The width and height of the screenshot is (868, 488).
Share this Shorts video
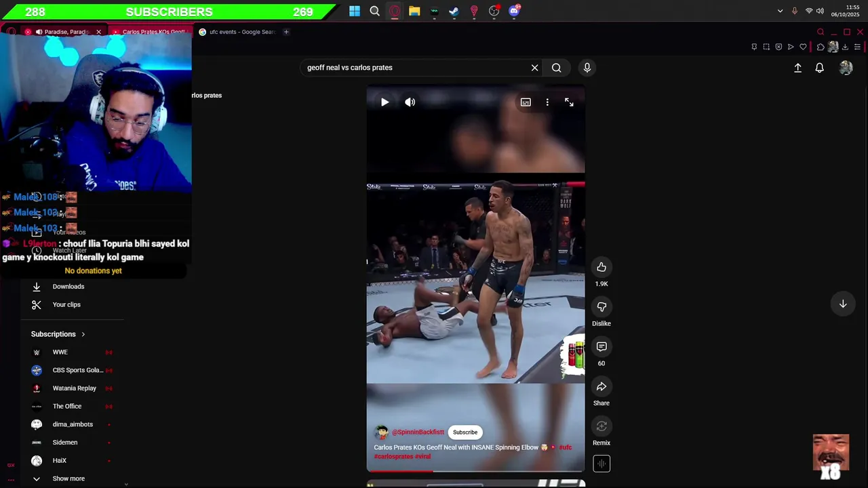(601, 386)
